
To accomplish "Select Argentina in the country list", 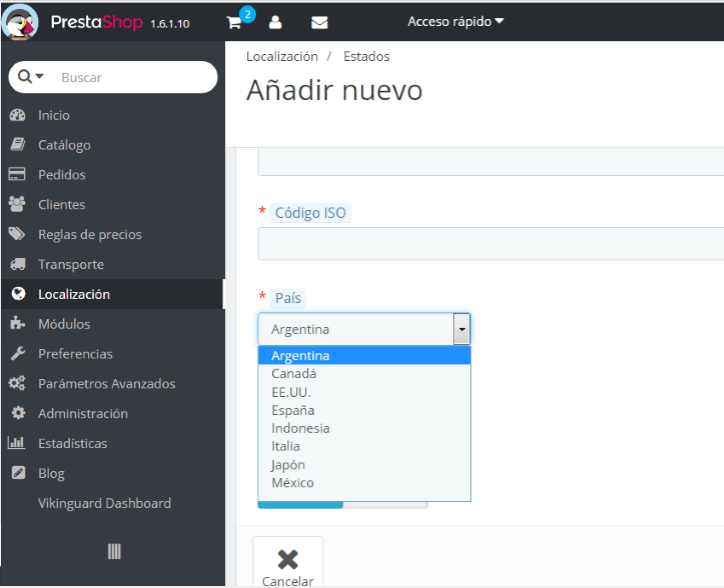I will pos(364,356).
